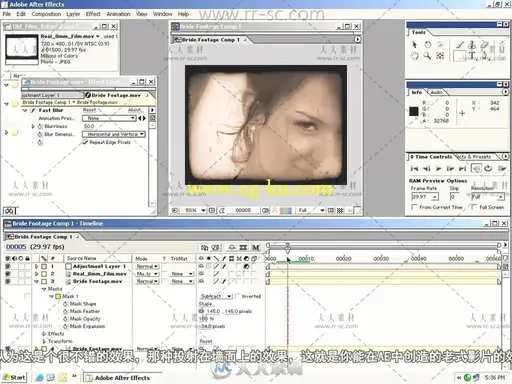Open Animation Presets None dropdown

(x=109, y=118)
